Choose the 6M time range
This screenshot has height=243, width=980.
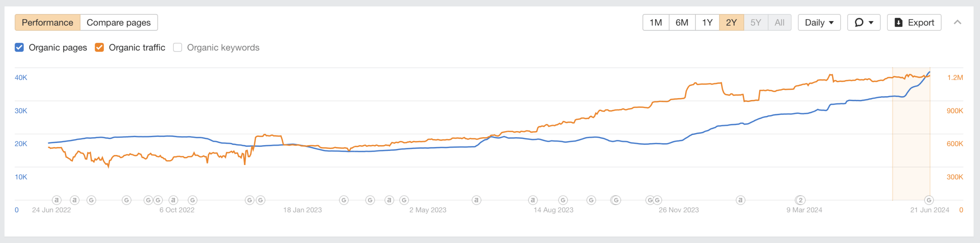pyautogui.click(x=682, y=23)
